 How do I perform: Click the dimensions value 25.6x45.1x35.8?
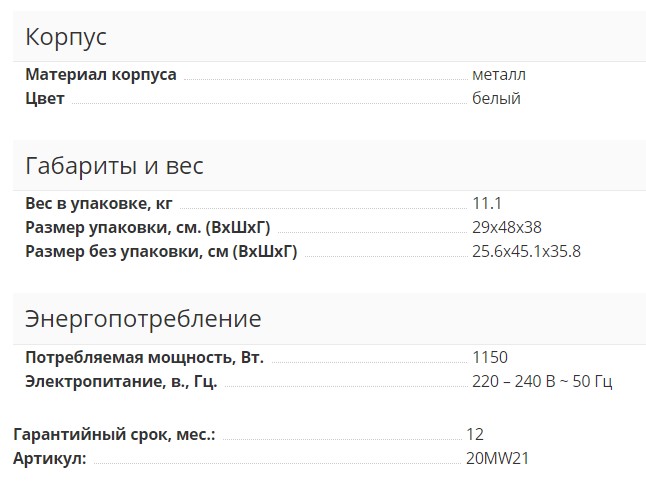[526, 251]
